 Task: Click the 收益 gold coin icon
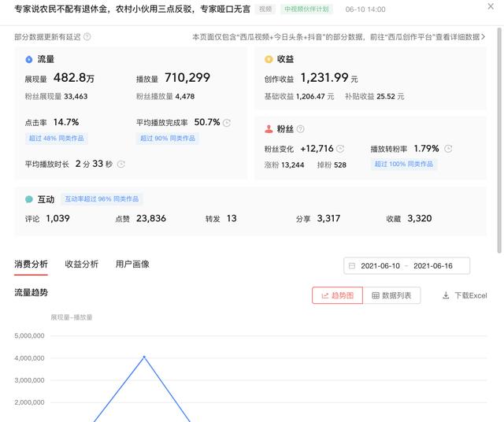[x=269, y=59]
